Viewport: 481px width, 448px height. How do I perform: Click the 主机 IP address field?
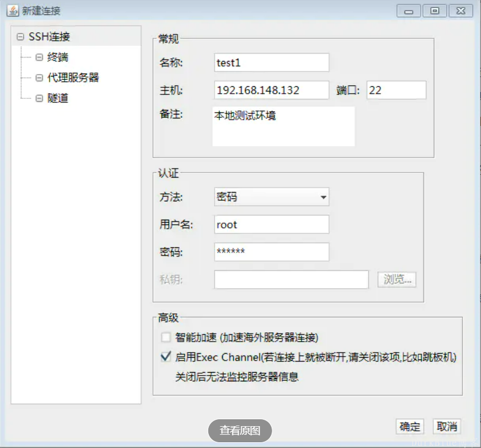pyautogui.click(x=271, y=90)
